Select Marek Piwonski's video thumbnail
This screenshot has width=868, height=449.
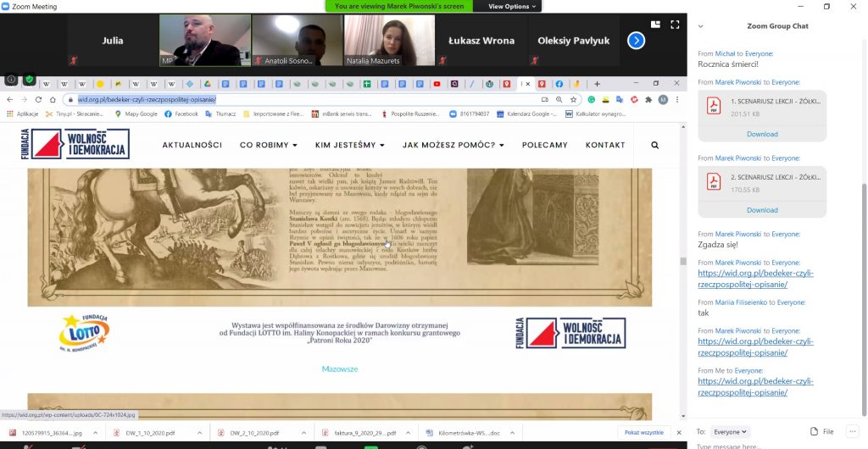205,41
